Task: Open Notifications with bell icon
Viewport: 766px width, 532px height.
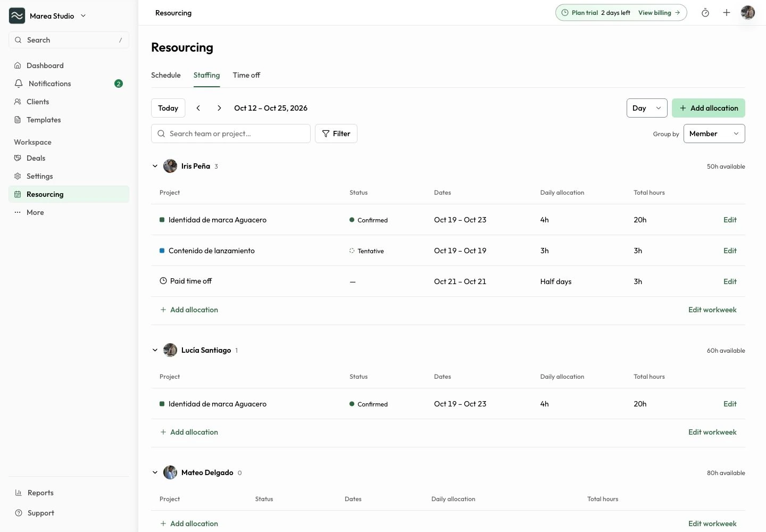Action: point(69,84)
